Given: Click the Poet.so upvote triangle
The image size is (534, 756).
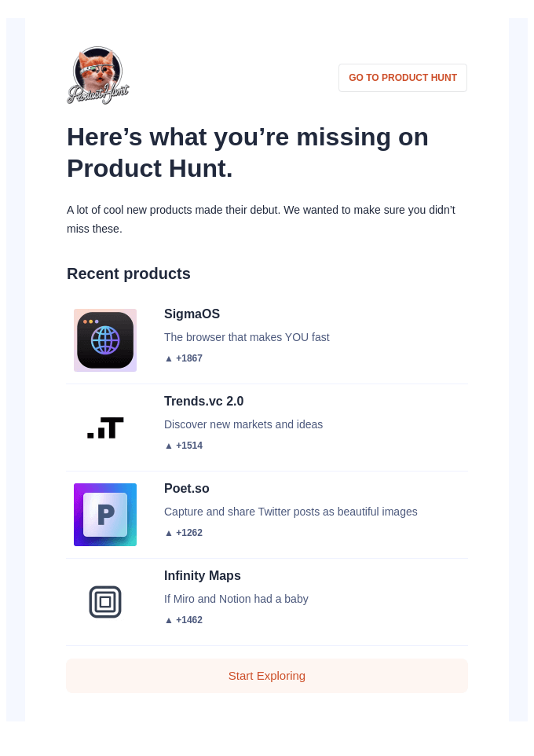Looking at the screenshot, I should click(169, 533).
